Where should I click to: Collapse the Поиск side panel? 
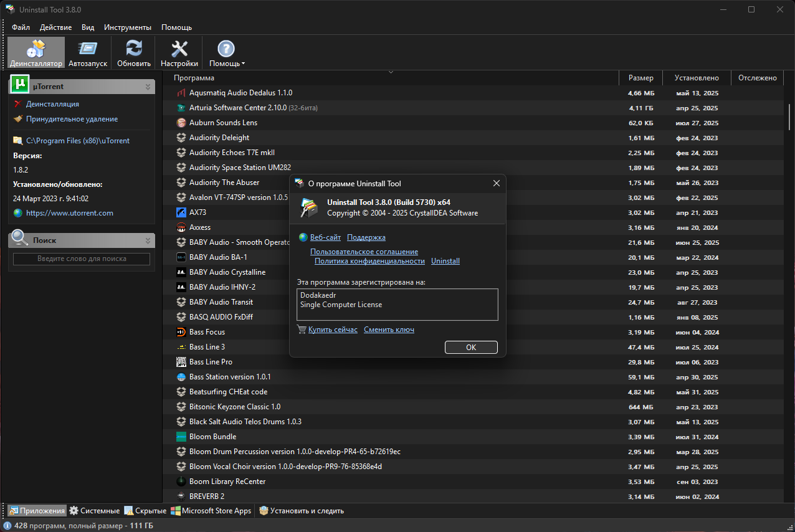click(148, 240)
